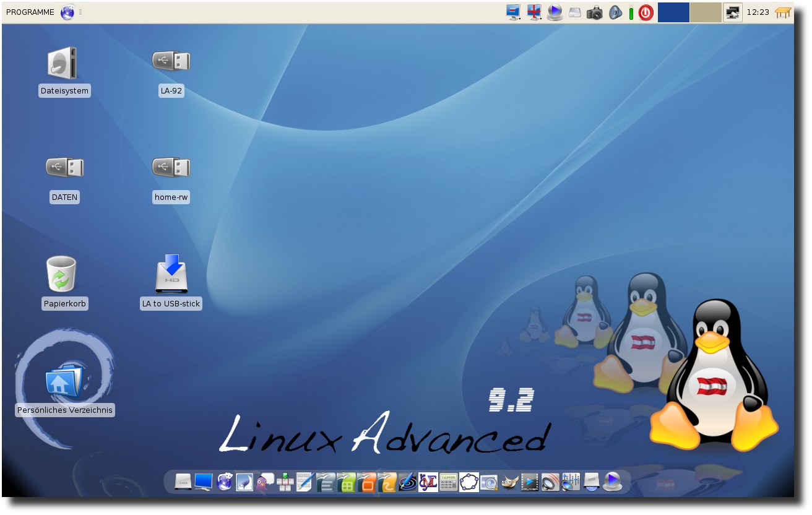Switch to the second (beige) workspace
The image size is (812, 515).
[706, 12]
